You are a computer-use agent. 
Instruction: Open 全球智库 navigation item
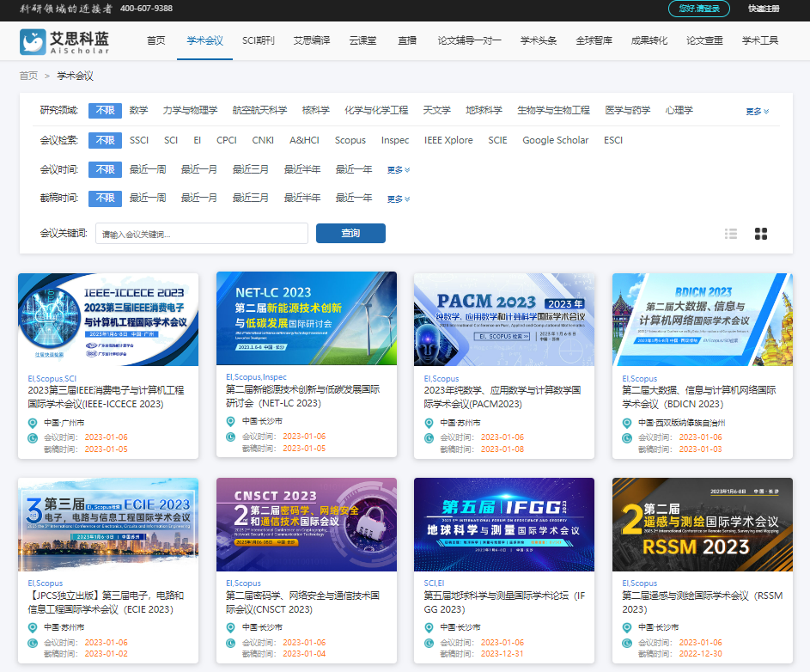pos(594,40)
